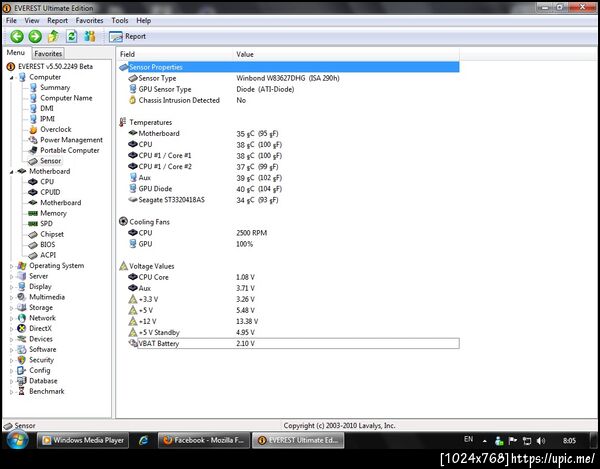Click the Portable Computer laptop icon
The image size is (600, 469).
[x=33, y=150]
